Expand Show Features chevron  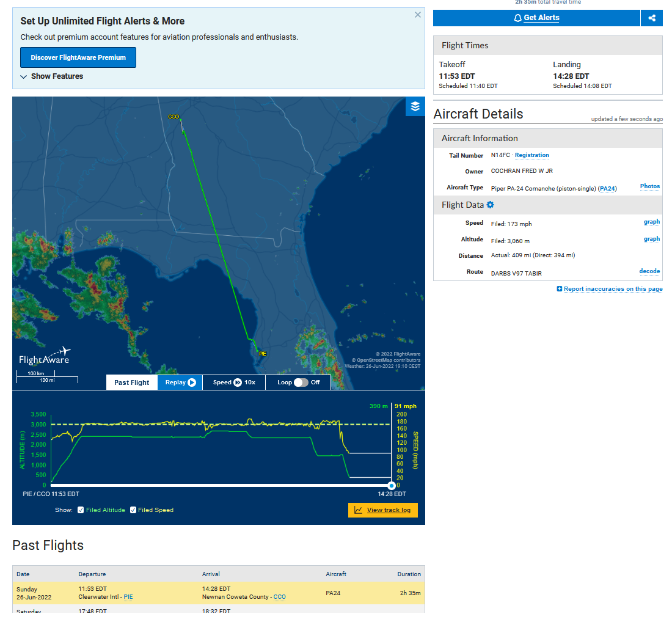(x=24, y=77)
